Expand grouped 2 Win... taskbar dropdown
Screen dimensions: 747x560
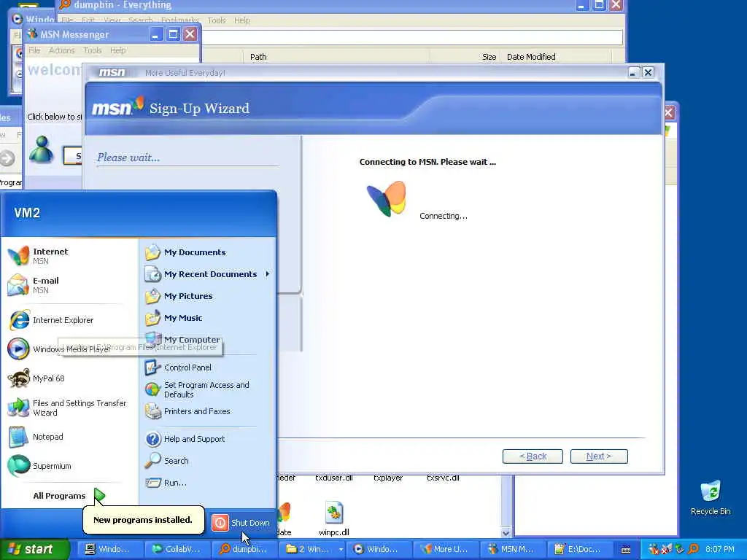click(341, 550)
